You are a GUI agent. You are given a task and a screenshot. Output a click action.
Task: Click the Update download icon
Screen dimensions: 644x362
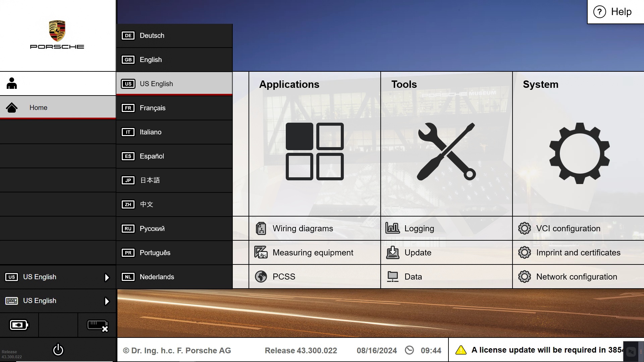coord(393,252)
